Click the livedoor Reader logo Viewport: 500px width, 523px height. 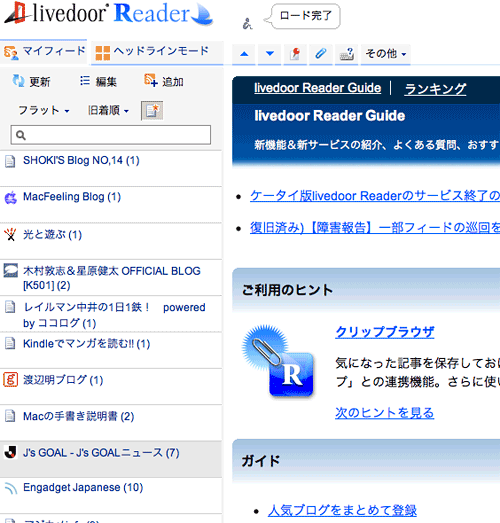pos(108,14)
